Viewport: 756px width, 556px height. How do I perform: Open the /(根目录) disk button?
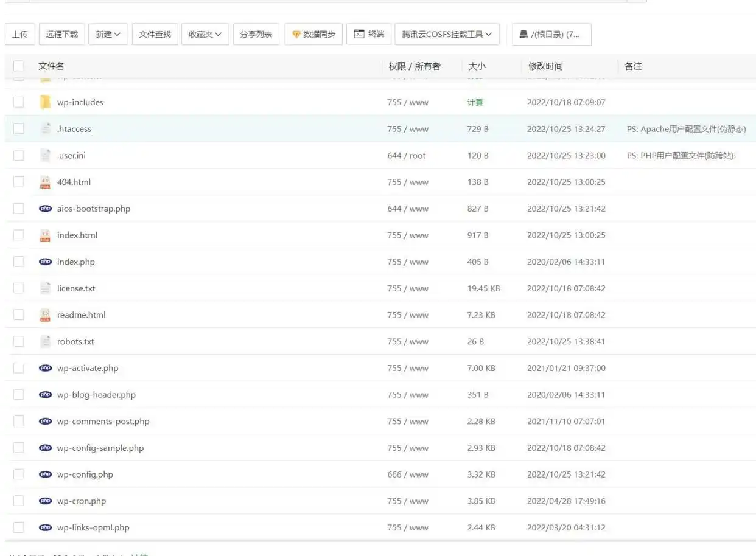[551, 35]
